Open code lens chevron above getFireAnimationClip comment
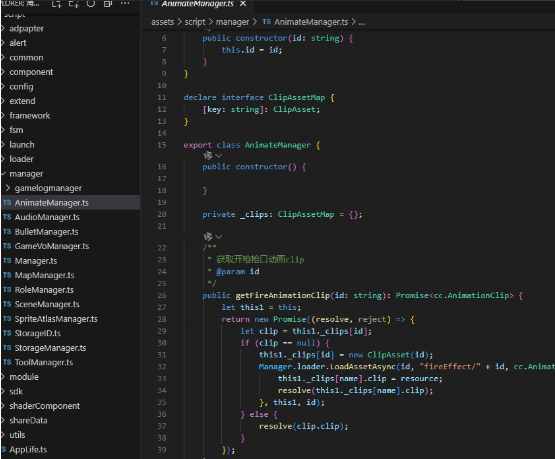This screenshot has width=555, height=459. [218, 236]
